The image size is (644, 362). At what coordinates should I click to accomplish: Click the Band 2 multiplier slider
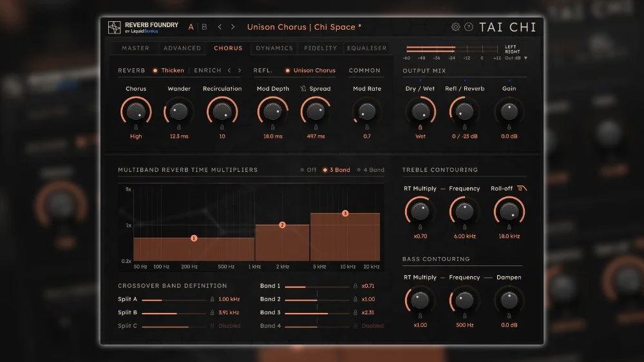(317, 300)
